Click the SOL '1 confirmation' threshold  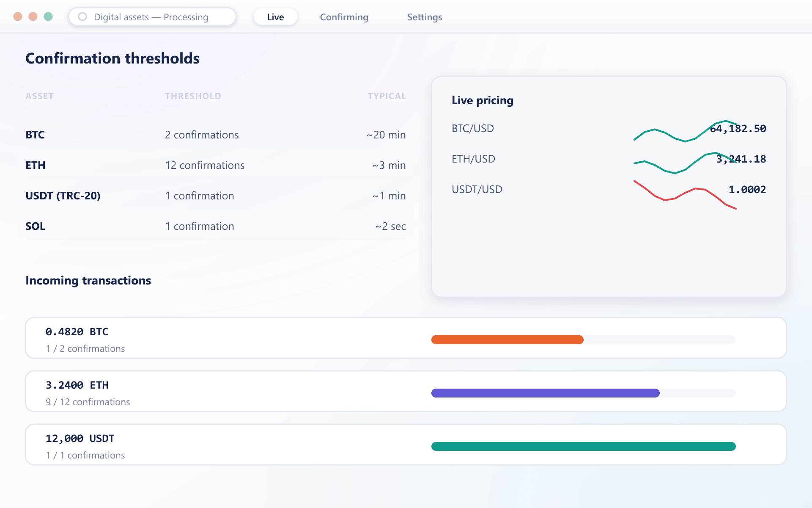(x=200, y=226)
